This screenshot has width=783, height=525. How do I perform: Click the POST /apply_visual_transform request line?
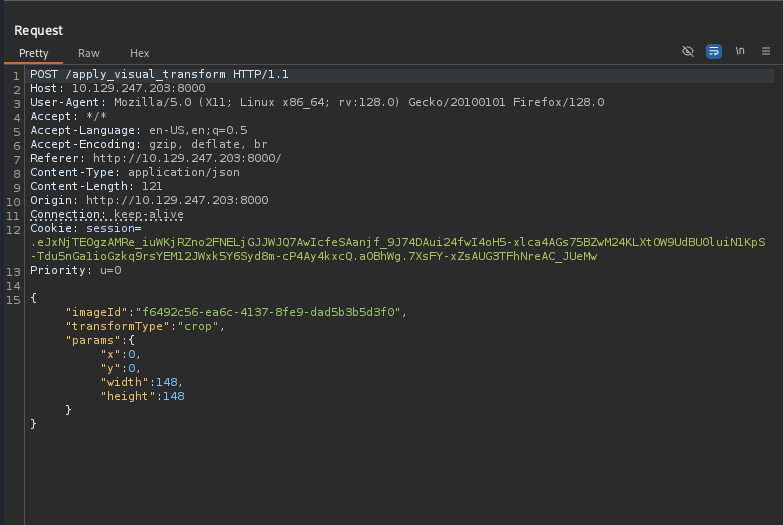click(x=160, y=75)
